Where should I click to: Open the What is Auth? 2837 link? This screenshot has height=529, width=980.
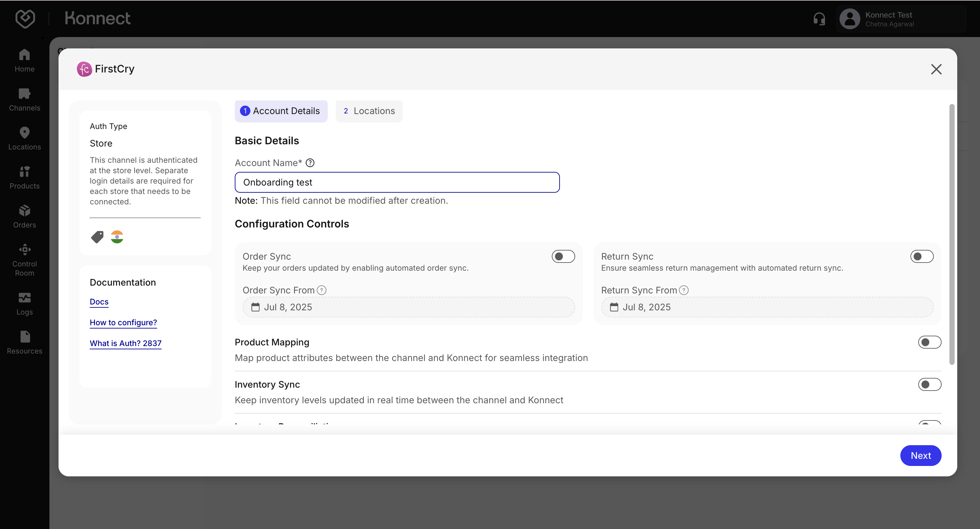click(126, 343)
